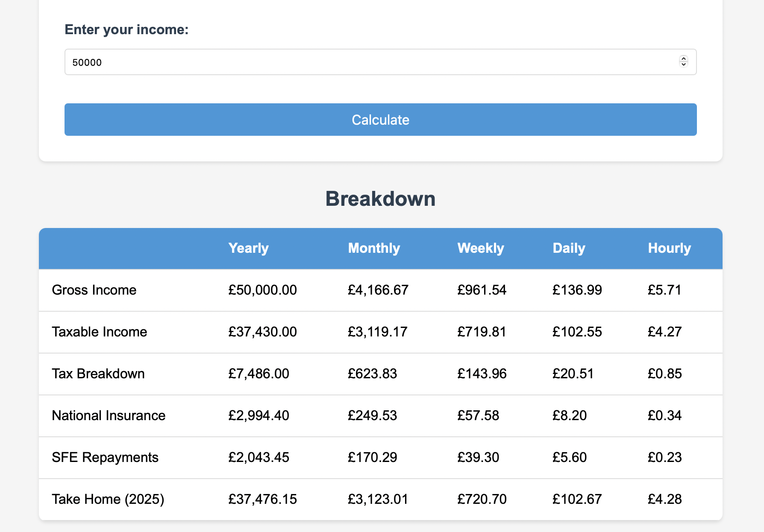Select the £720.70 weekly take home value

coord(482,499)
